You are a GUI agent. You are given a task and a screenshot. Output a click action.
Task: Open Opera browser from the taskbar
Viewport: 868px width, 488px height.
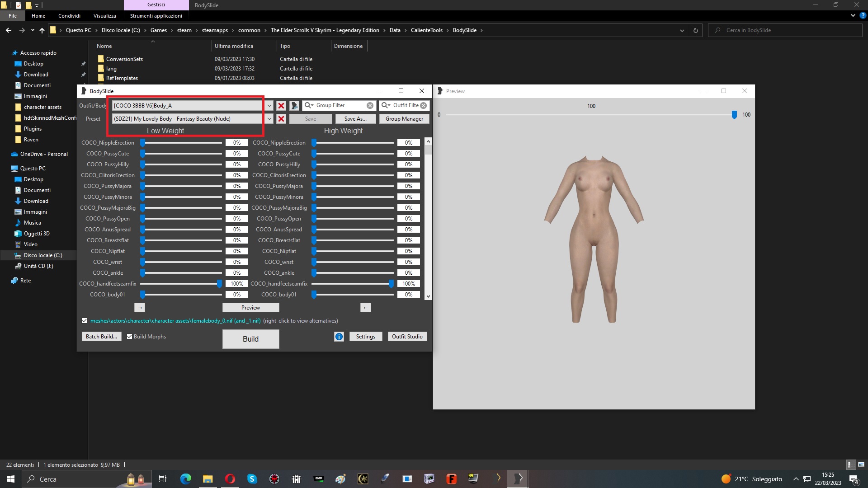pos(230,479)
